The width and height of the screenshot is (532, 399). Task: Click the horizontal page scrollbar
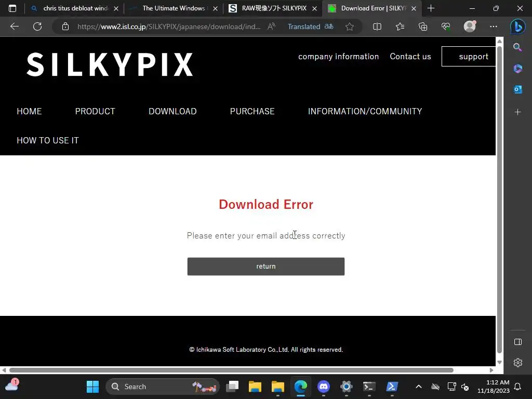click(x=231, y=370)
